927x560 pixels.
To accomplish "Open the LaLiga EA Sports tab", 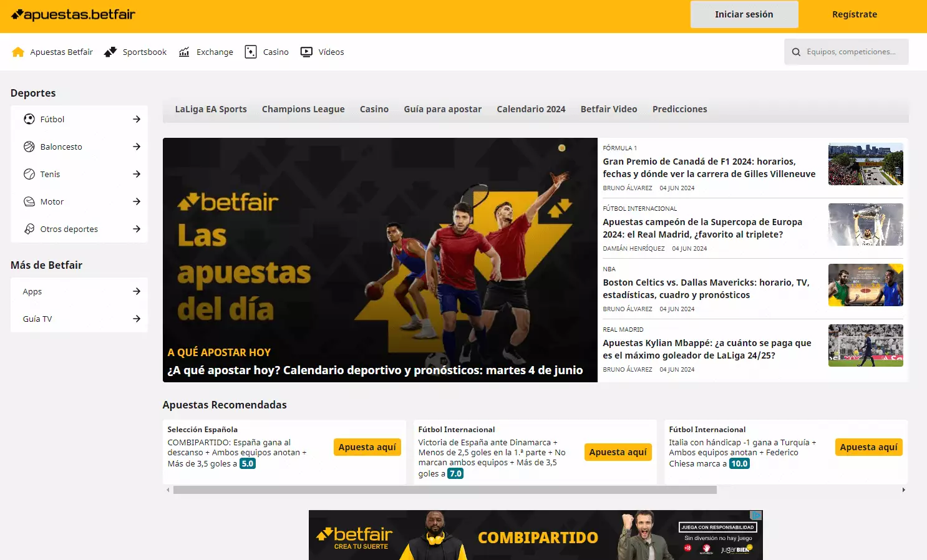I will [211, 109].
